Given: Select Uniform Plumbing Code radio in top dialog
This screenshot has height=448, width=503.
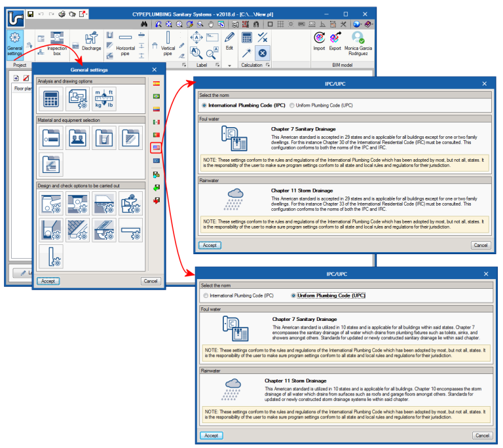Looking at the screenshot, I should (x=292, y=105).
